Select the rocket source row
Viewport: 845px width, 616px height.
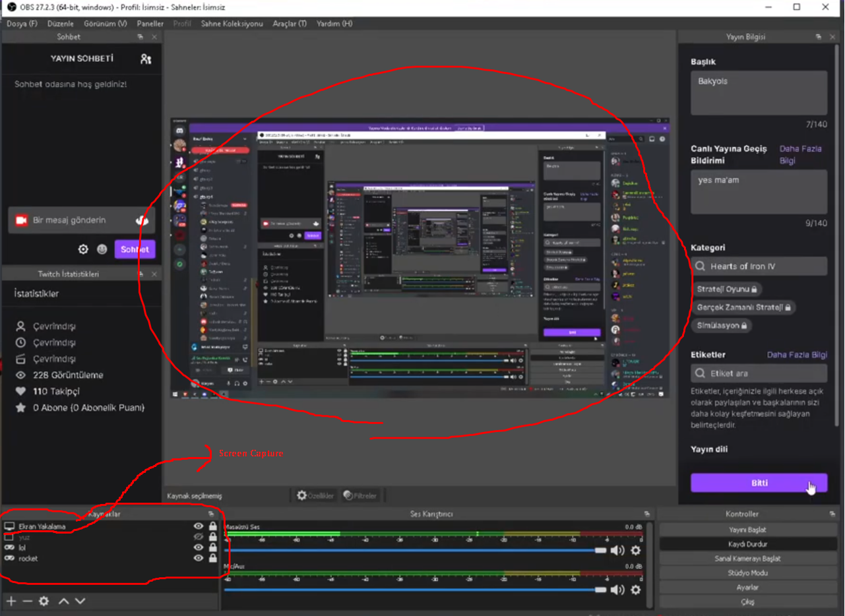(x=111, y=559)
